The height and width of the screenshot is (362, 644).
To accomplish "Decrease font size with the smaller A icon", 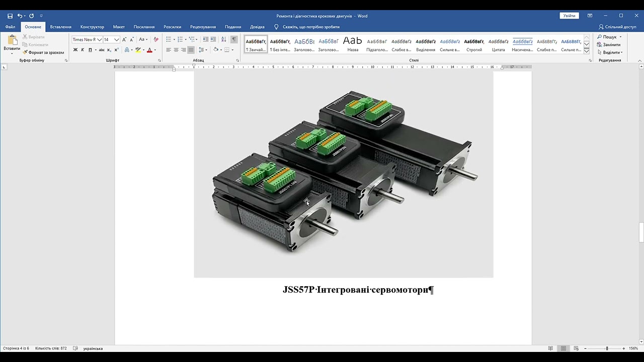I will (x=132, y=40).
